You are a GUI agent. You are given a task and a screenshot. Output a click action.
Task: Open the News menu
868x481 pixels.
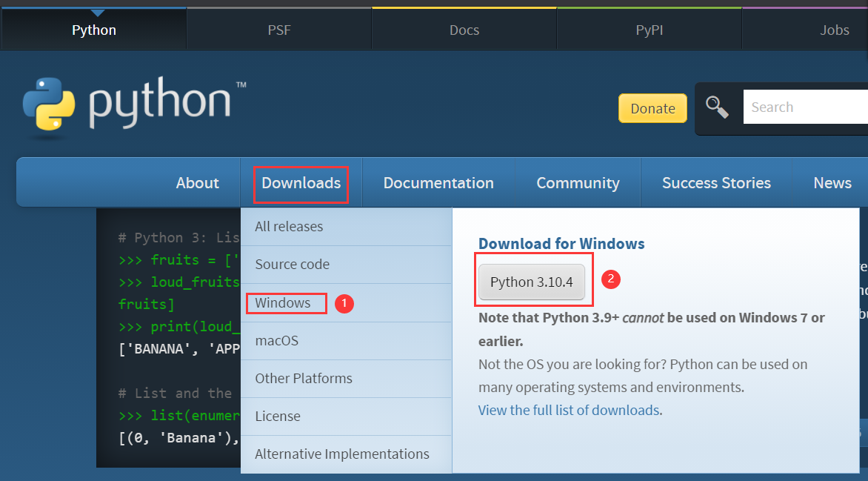pos(832,183)
